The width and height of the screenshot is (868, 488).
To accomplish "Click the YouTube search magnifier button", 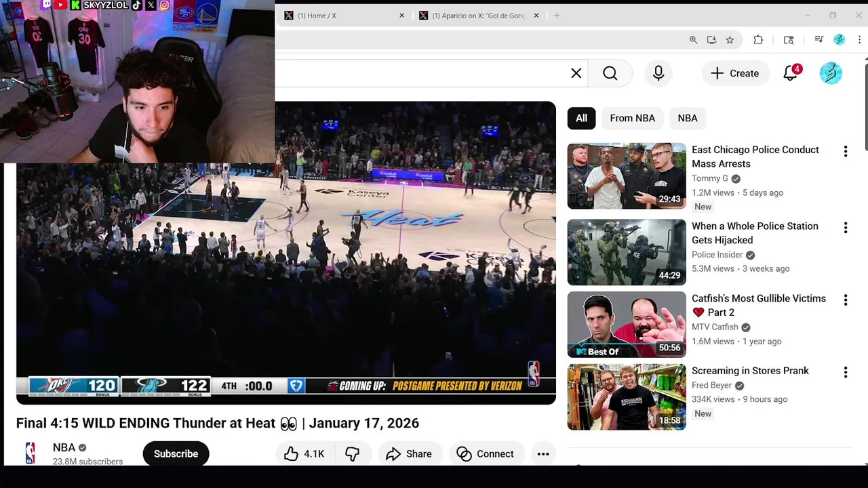I will (x=610, y=73).
